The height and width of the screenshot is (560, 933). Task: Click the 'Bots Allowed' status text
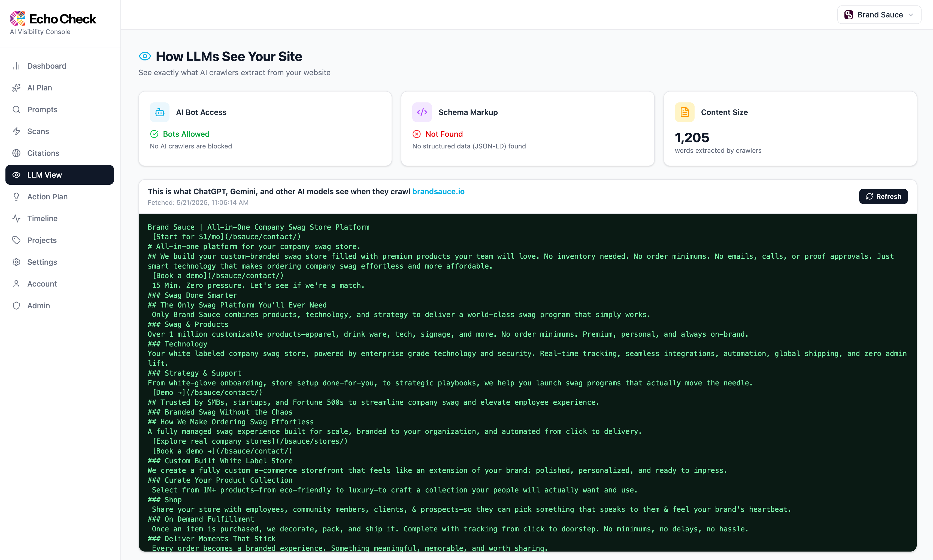186,134
